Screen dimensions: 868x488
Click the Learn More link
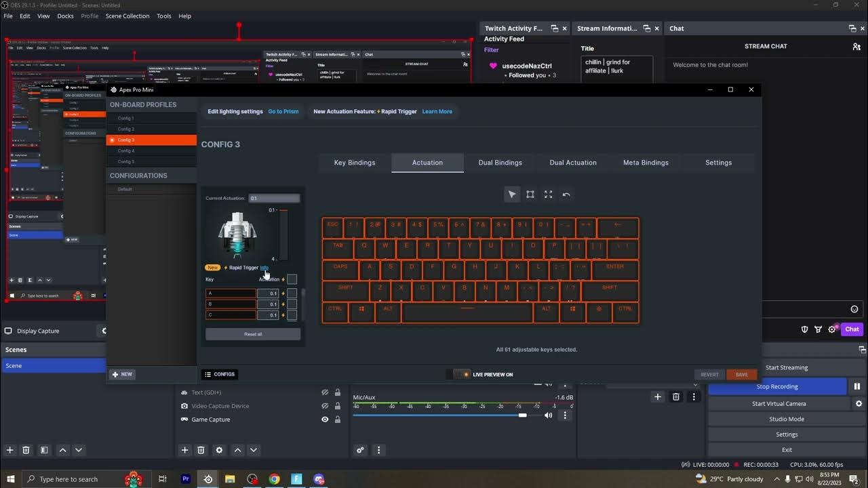tap(437, 111)
